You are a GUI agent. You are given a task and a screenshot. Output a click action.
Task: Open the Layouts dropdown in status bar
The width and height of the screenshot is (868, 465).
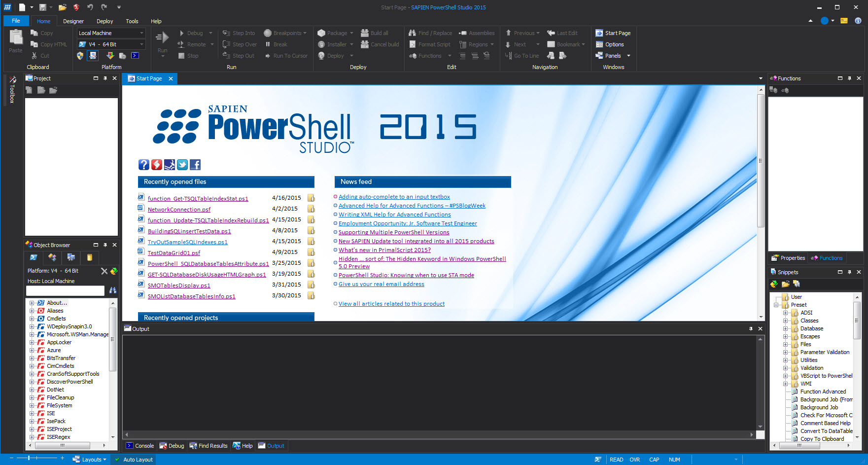[89, 460]
